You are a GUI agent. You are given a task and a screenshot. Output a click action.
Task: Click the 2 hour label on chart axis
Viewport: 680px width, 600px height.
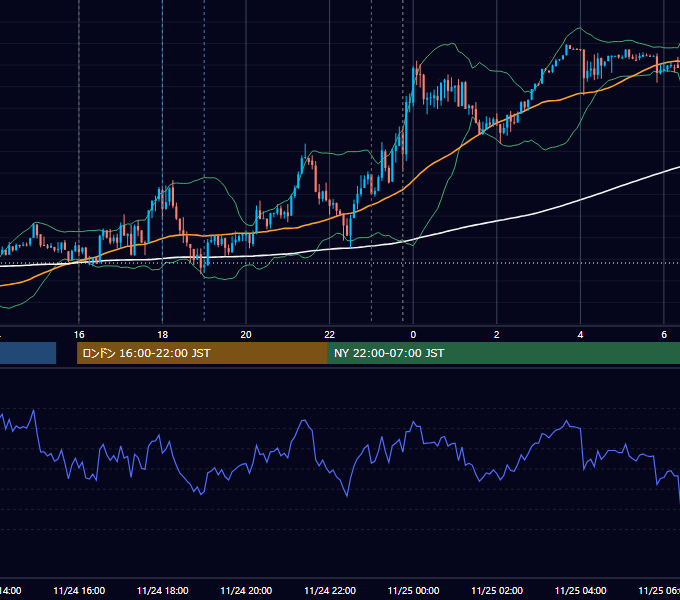pos(497,335)
